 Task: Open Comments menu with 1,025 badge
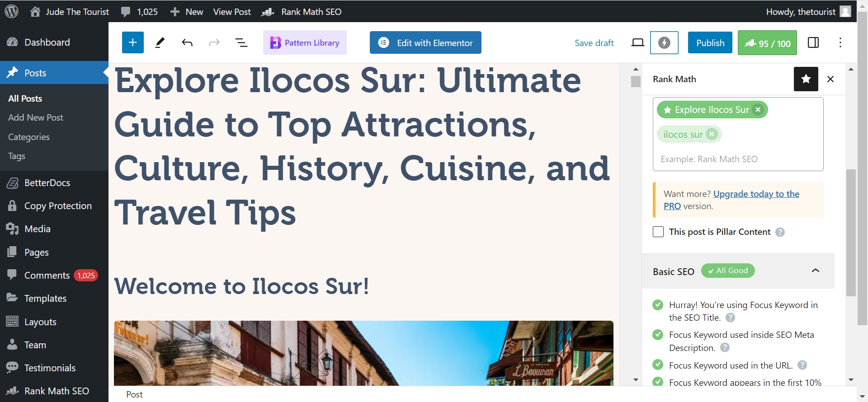pyautogui.click(x=54, y=275)
